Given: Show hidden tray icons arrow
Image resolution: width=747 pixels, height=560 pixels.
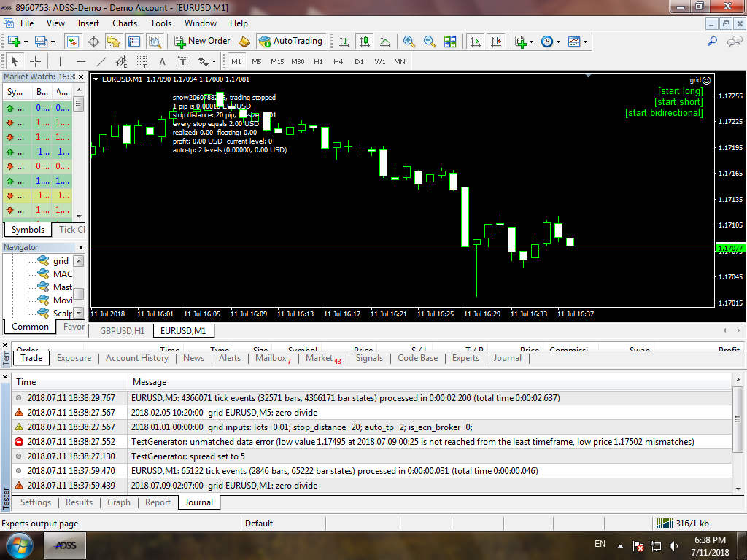Looking at the screenshot, I should [x=620, y=546].
